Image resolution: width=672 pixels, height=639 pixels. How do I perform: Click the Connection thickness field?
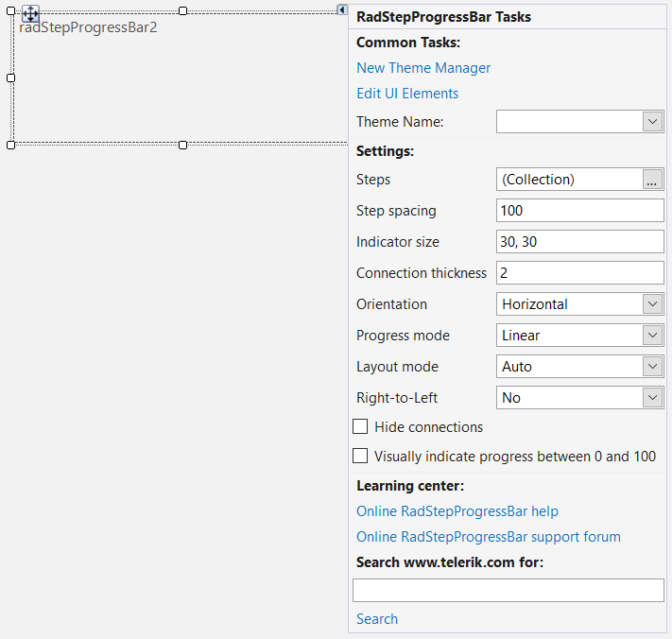point(580,273)
